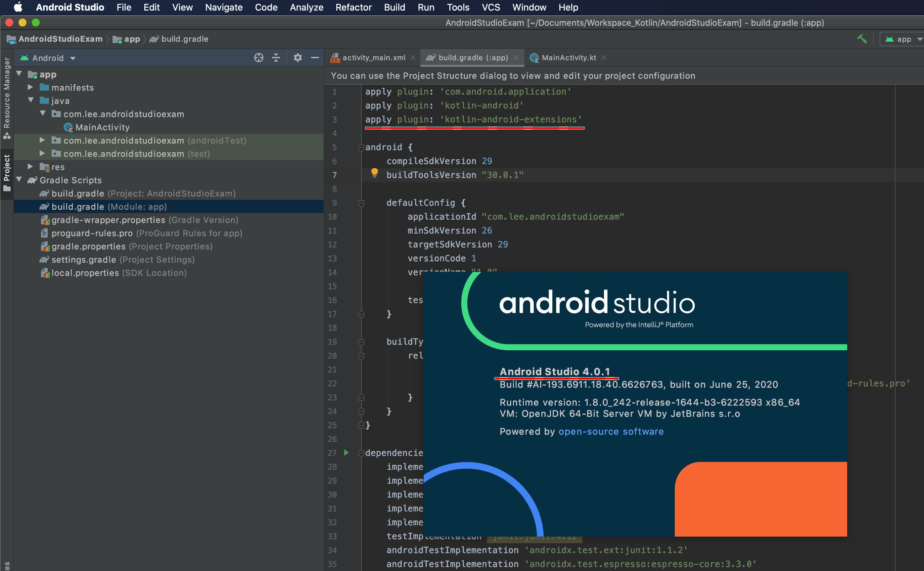Hide the Project panel with the minus icon
This screenshot has width=924, height=571.
[x=315, y=58]
